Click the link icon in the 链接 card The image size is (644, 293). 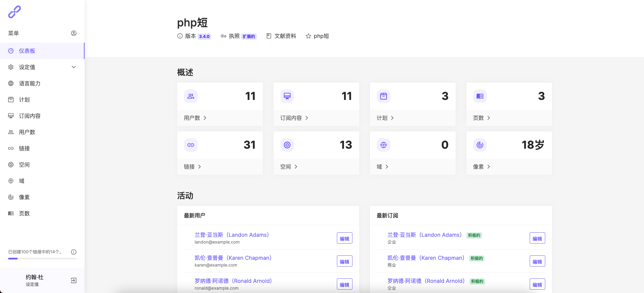(191, 145)
